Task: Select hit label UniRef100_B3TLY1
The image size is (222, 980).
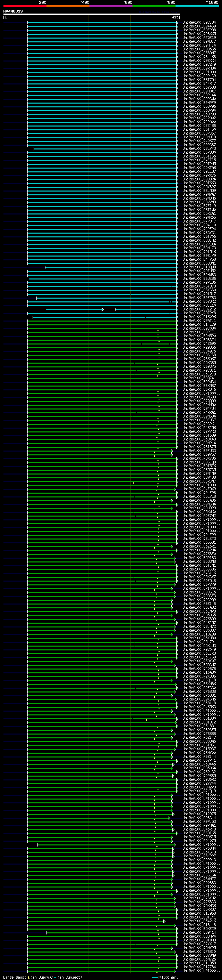Action: coord(199,917)
